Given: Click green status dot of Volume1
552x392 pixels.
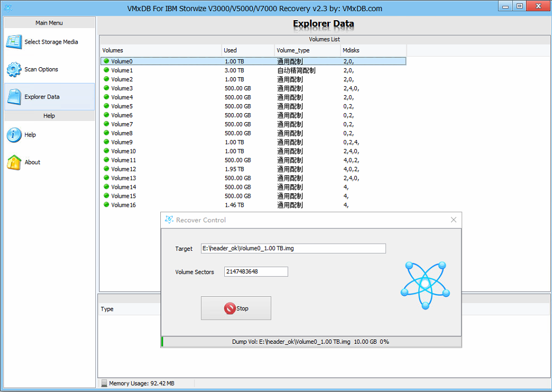Looking at the screenshot, I should (106, 70).
